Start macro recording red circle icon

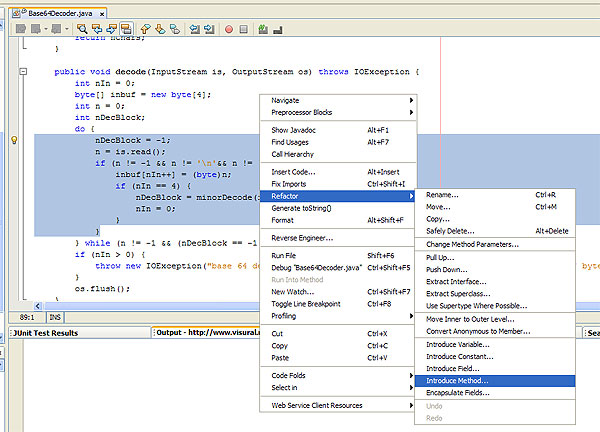click(x=229, y=29)
